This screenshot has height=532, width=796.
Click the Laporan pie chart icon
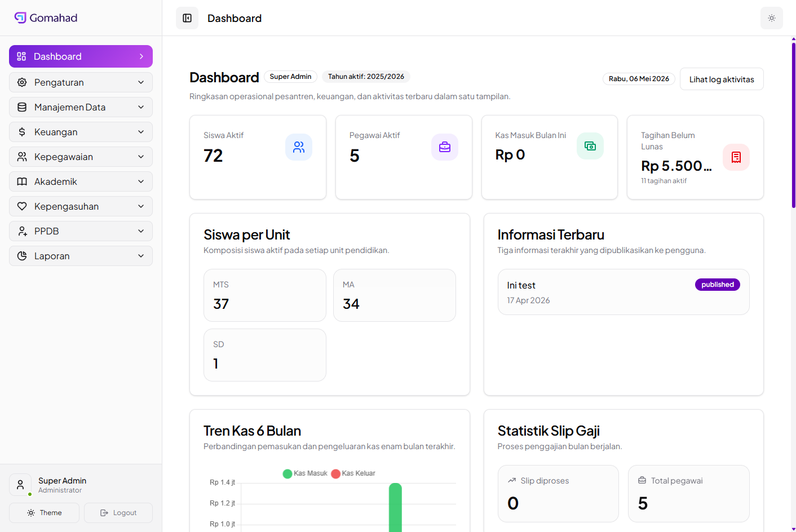tap(22, 256)
